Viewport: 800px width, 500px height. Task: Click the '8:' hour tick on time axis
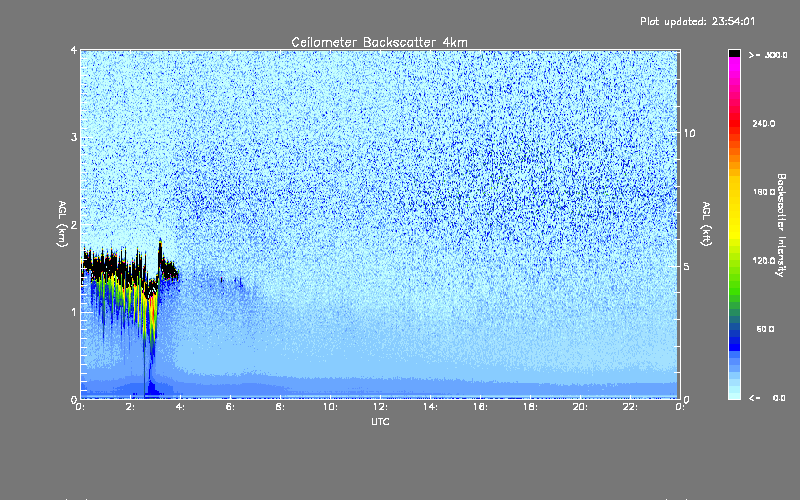(x=281, y=407)
